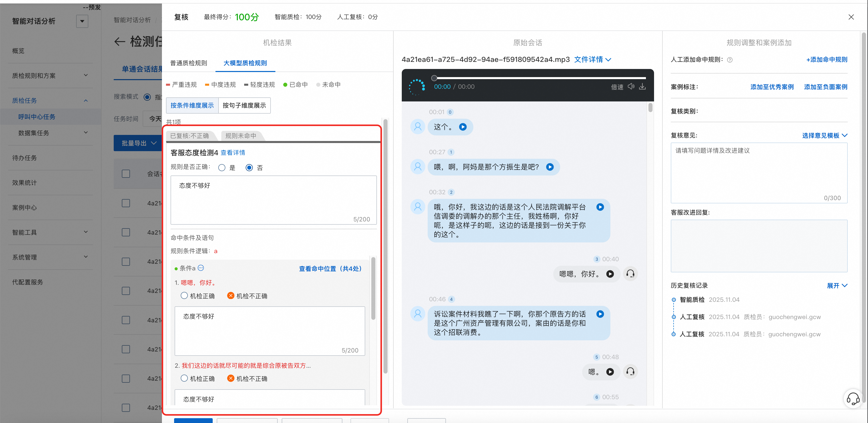Click the +添加命中规则 link

(x=827, y=60)
